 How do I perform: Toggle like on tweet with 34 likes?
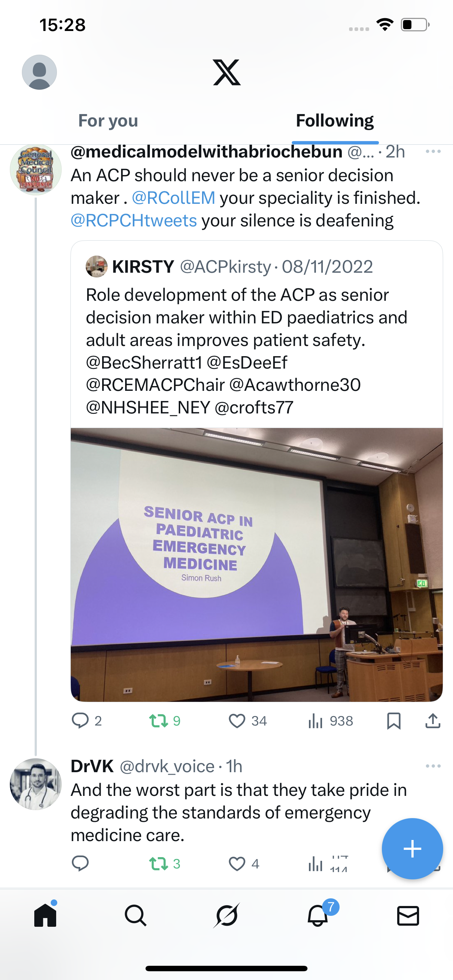[237, 720]
